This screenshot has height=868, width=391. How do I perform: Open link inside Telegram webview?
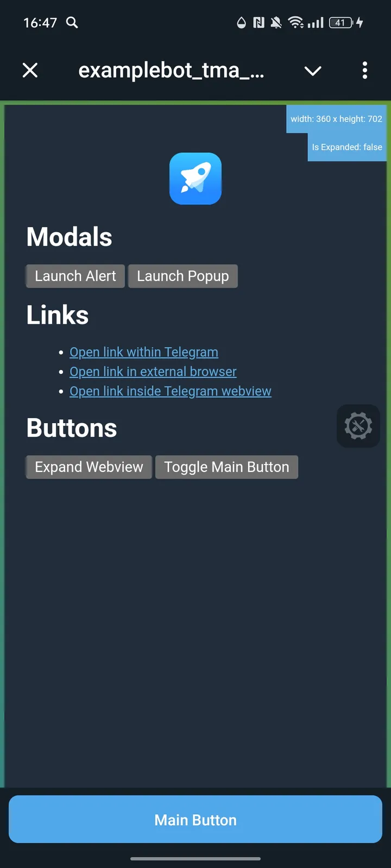click(171, 391)
